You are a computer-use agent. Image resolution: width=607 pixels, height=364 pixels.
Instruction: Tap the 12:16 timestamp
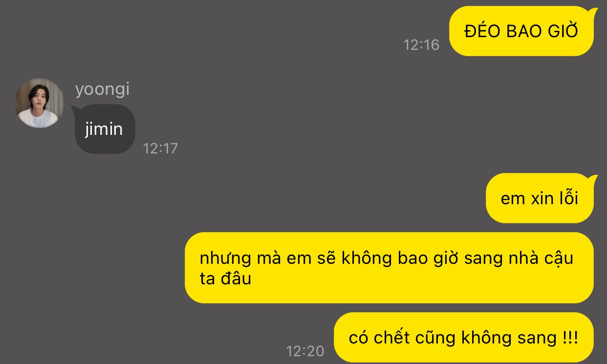421,45
